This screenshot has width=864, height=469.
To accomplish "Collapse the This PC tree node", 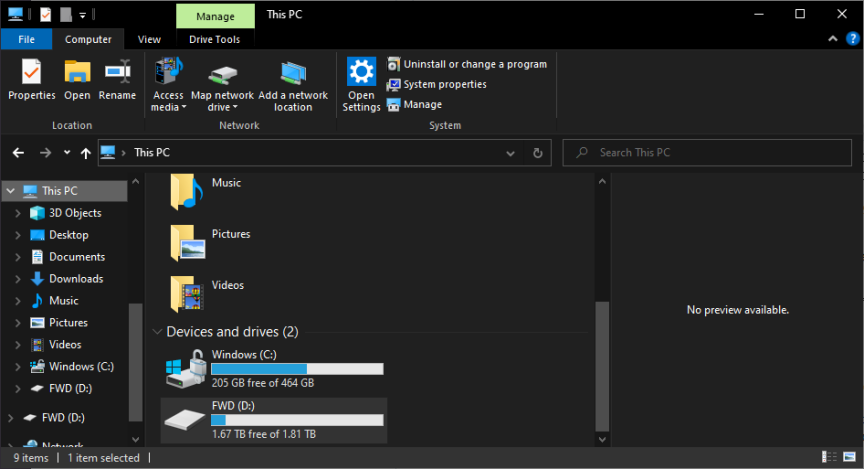I will (x=9, y=191).
